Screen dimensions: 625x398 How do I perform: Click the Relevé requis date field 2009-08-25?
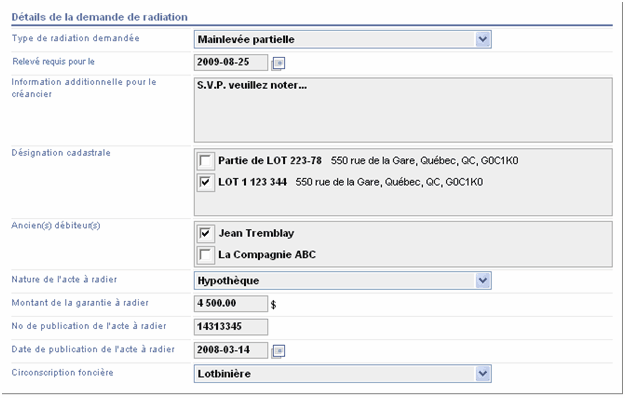pyautogui.click(x=231, y=62)
